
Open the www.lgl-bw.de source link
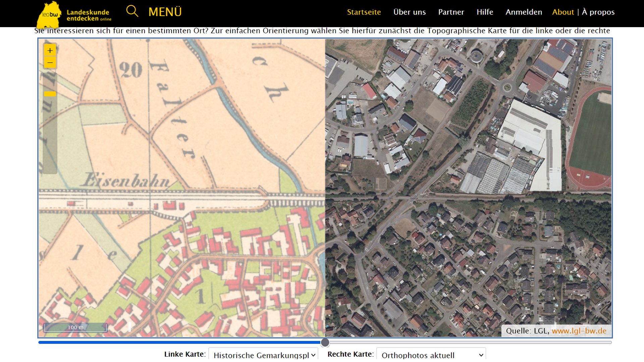click(579, 331)
